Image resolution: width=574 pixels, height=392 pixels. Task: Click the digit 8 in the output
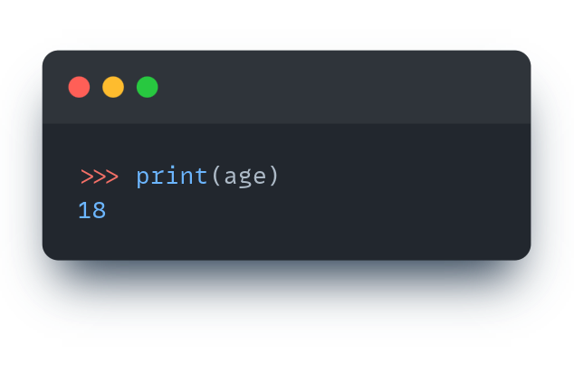(x=99, y=211)
